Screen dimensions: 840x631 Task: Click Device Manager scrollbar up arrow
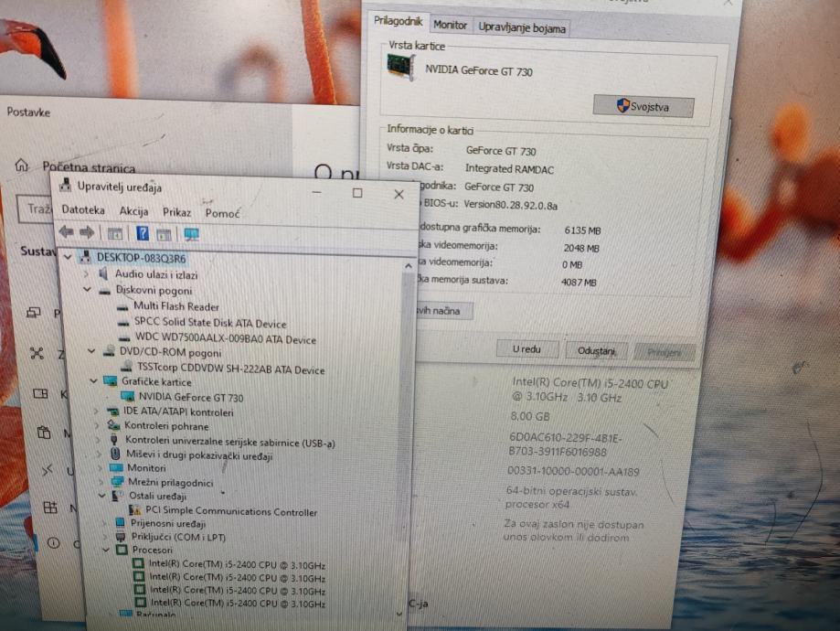[409, 265]
